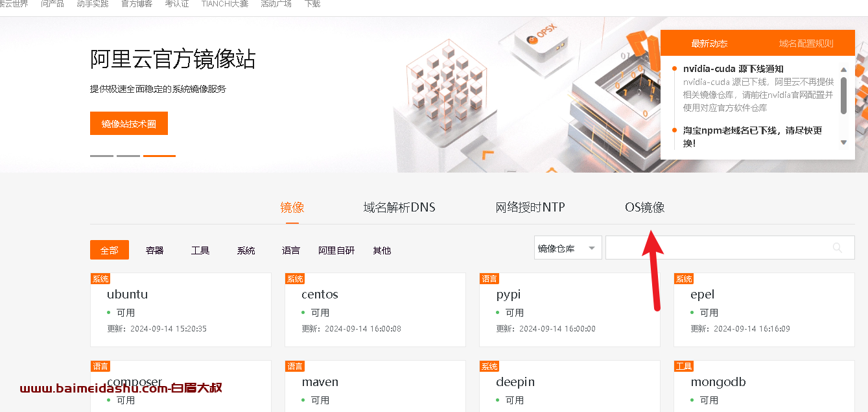Filter mirrors by 全部
Viewport: 868px width, 412px height.
click(x=110, y=250)
